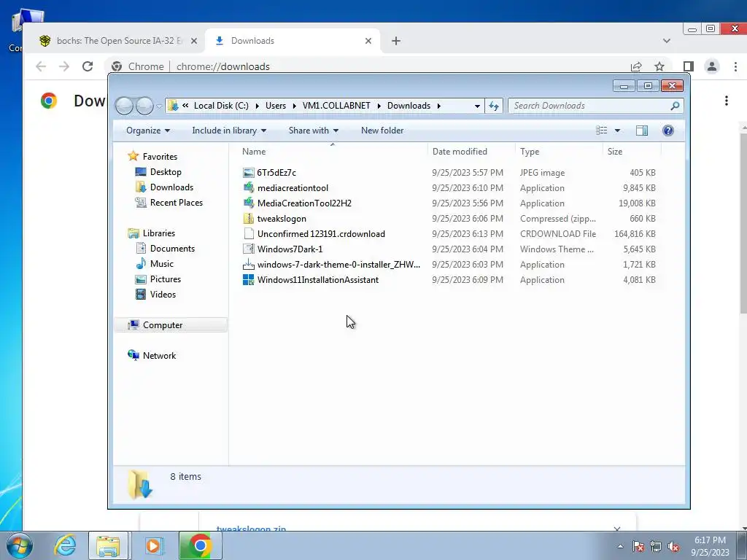Click Chrome back arrow

(x=41, y=66)
